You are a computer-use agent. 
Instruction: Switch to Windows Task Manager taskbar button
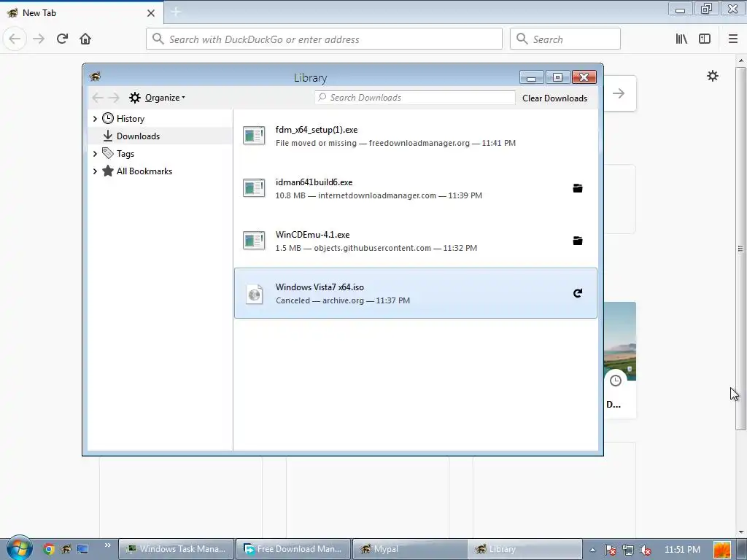point(176,549)
